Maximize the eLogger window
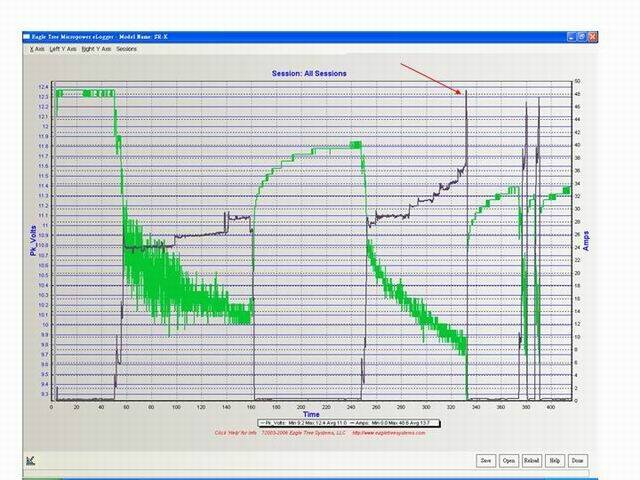 coord(582,37)
